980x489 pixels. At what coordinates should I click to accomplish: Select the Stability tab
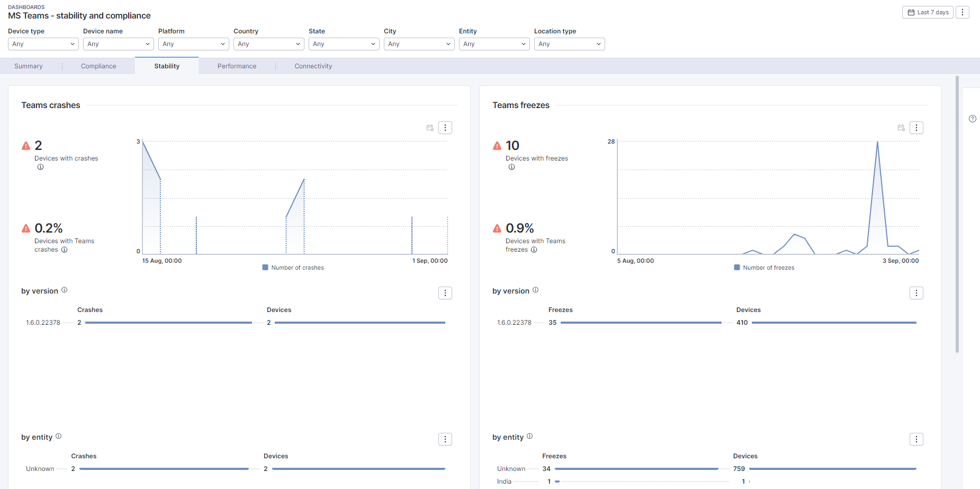[167, 66]
